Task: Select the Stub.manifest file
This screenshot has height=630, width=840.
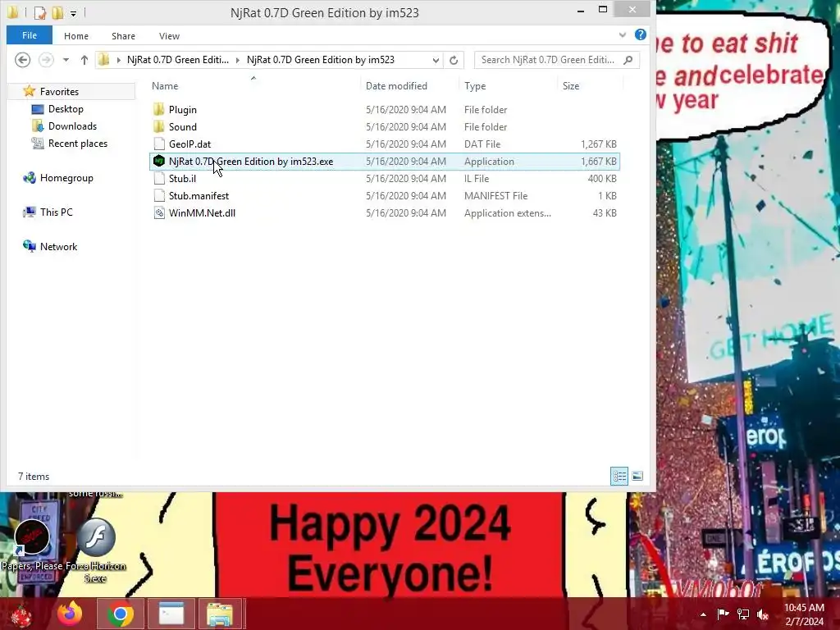Action: pyautogui.click(x=199, y=195)
